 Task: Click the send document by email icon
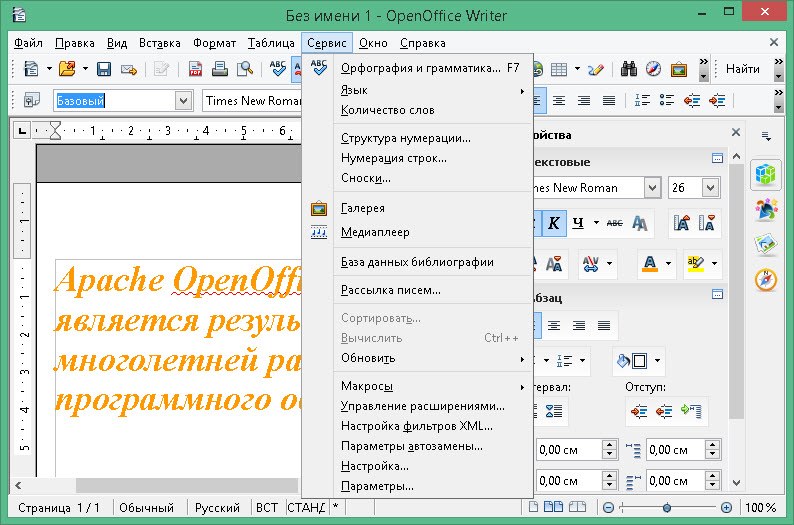tap(129, 69)
